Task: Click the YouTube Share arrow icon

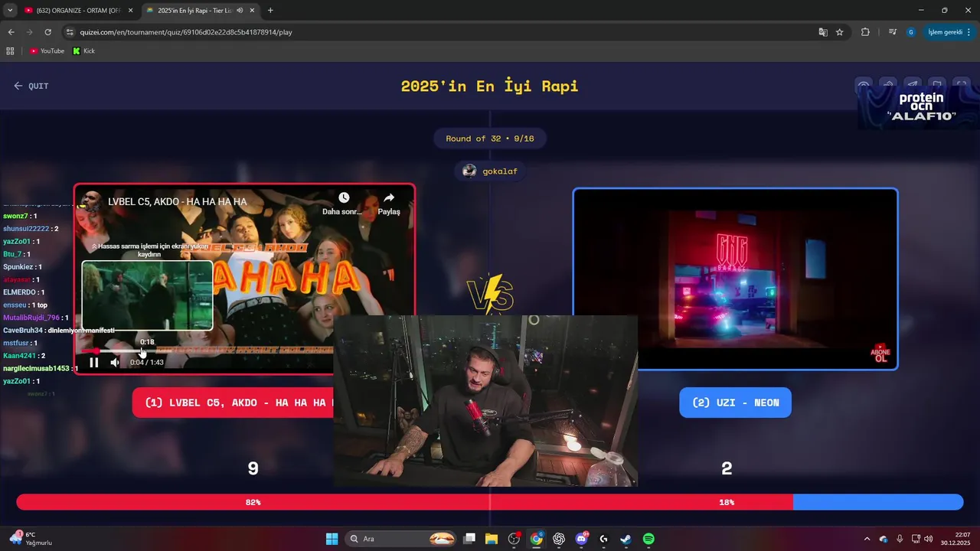Action: pyautogui.click(x=389, y=198)
